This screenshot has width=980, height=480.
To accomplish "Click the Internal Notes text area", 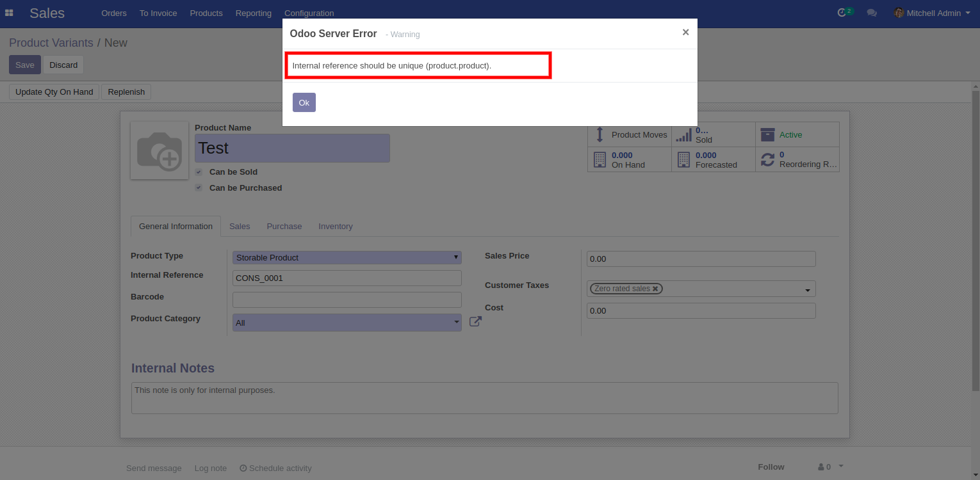I will pos(485,398).
